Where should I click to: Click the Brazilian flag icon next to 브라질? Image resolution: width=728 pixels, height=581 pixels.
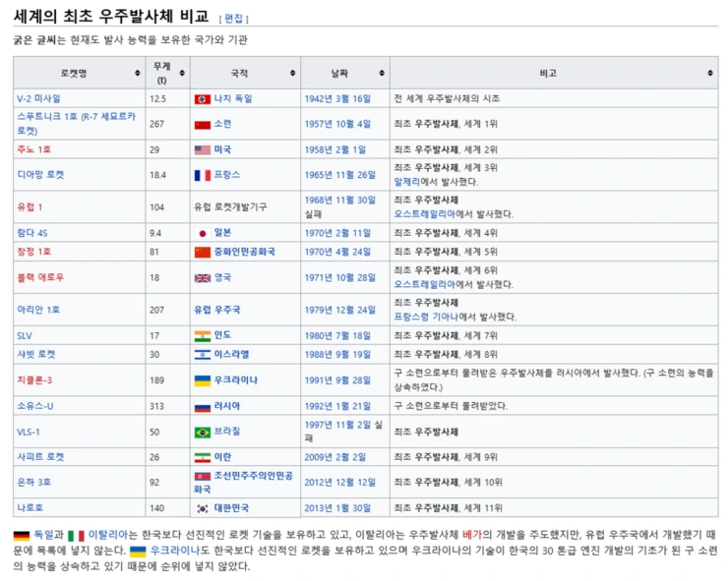203,432
